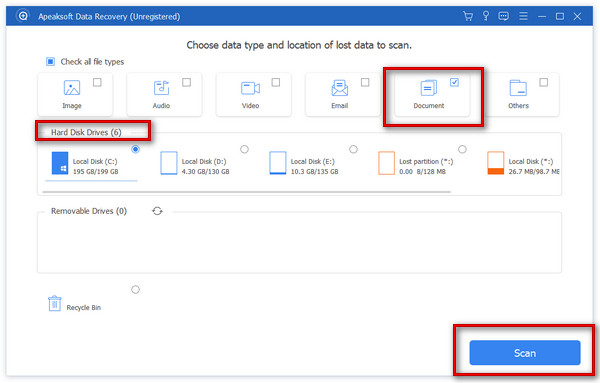
Task: Click the orange Local Disk (*:) icon
Action: [496, 163]
